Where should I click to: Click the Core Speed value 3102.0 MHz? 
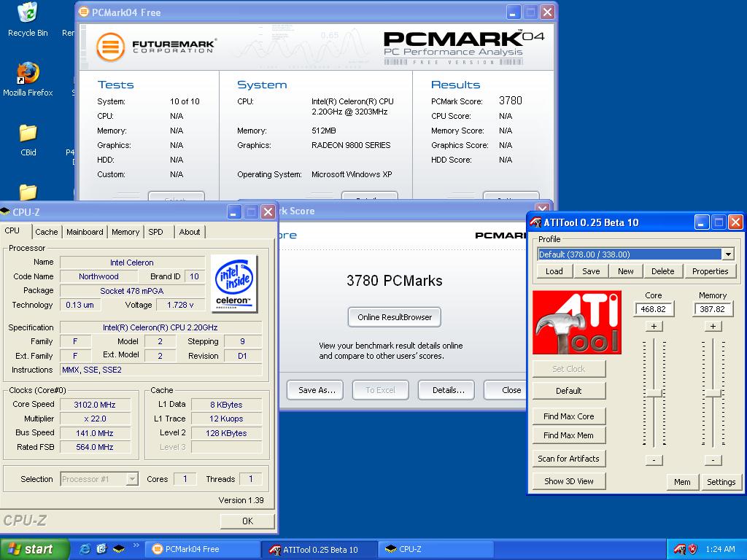(95, 405)
